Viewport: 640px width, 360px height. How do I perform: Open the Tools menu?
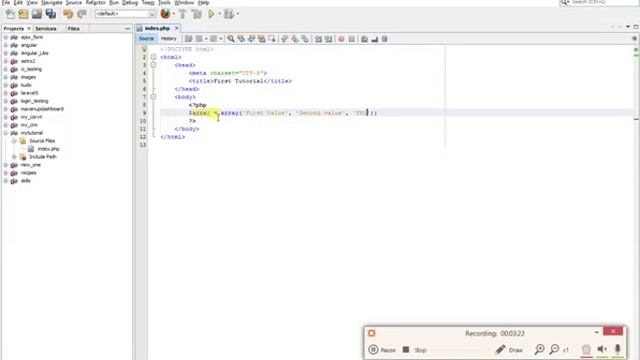(x=164, y=2)
